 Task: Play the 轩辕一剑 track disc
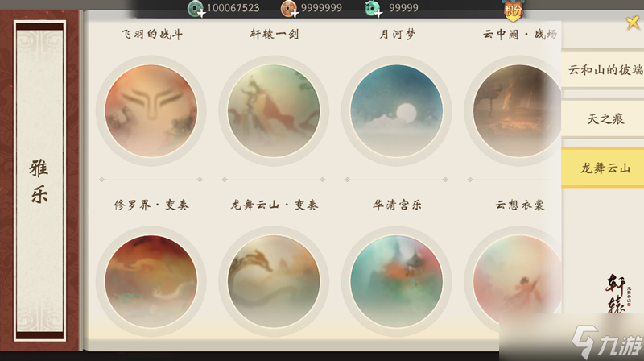(x=274, y=110)
